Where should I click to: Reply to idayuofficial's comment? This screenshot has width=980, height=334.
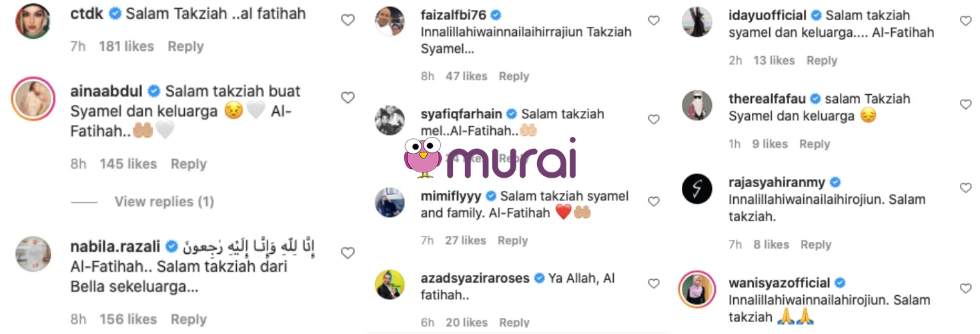822,60
